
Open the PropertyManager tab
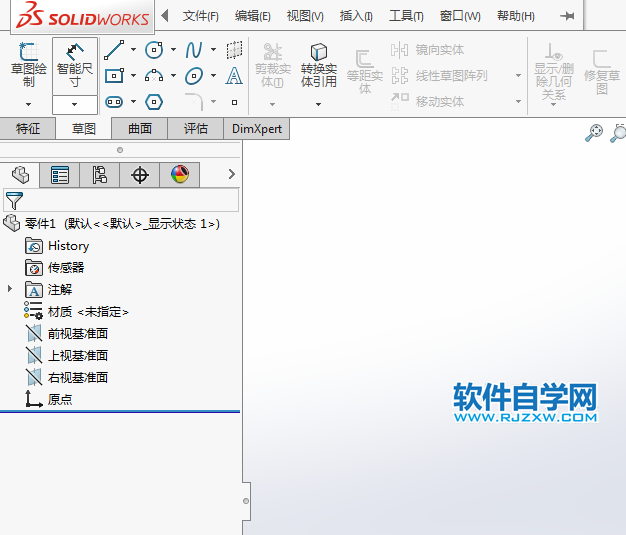60,174
